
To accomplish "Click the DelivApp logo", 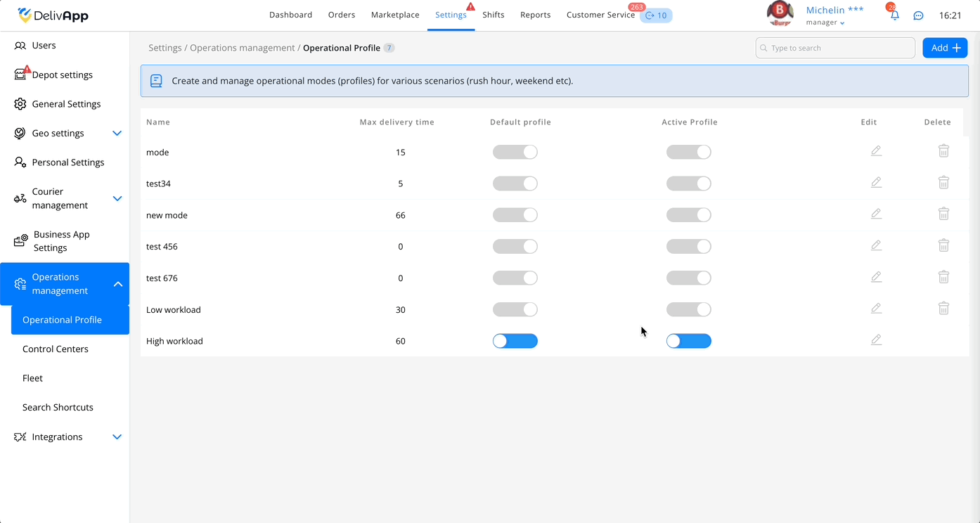I will pos(53,15).
